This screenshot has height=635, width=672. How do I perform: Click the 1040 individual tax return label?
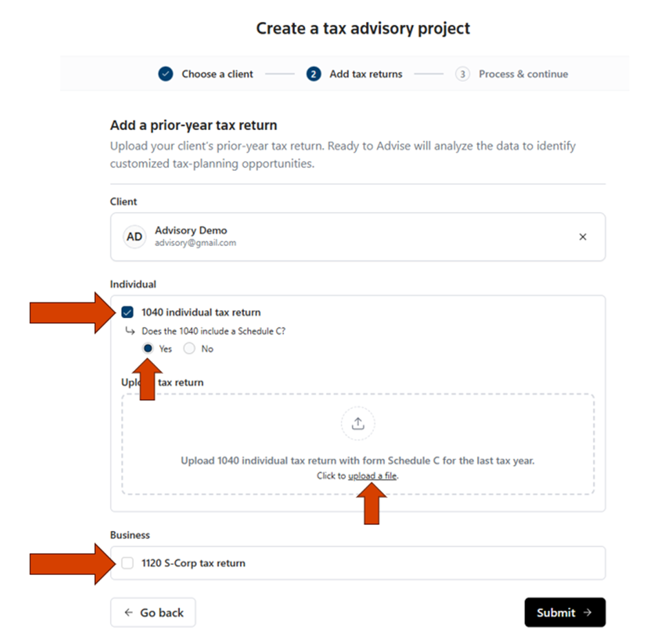pyautogui.click(x=201, y=313)
